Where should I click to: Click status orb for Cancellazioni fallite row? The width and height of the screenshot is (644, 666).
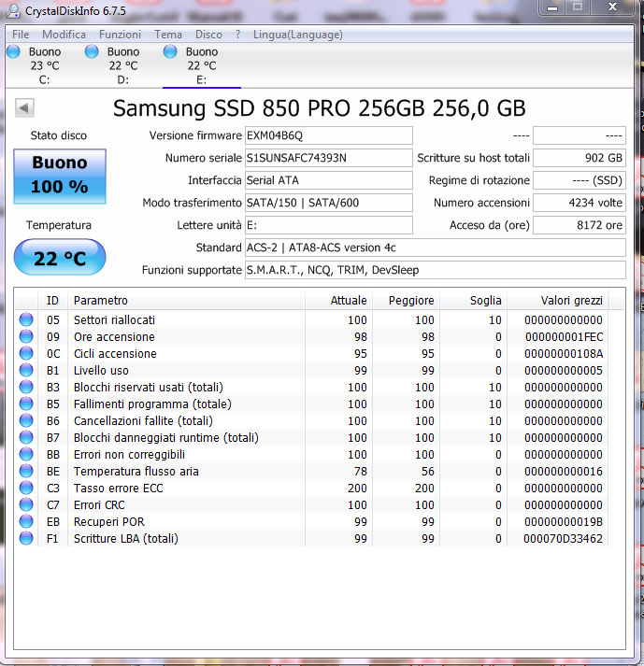click(26, 420)
